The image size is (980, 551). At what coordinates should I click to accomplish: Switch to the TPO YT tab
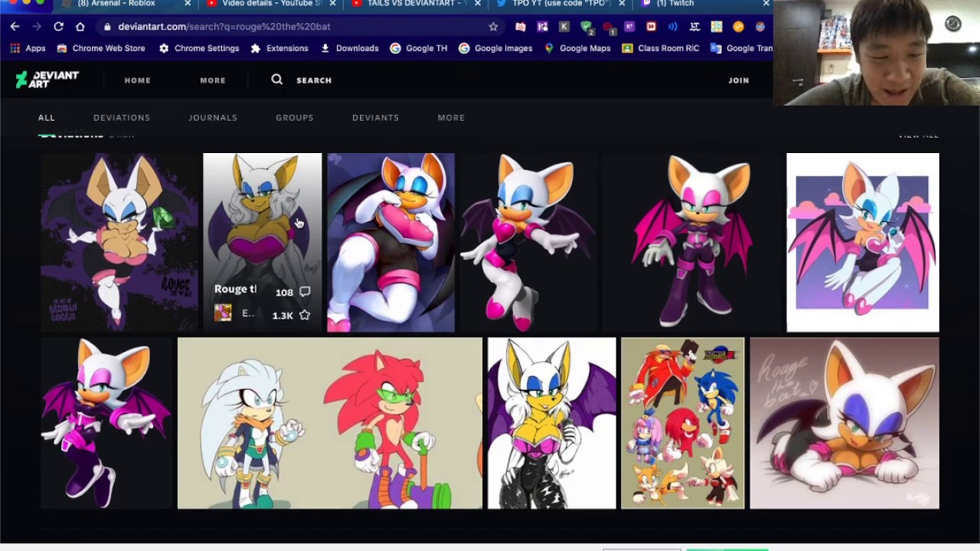561,4
